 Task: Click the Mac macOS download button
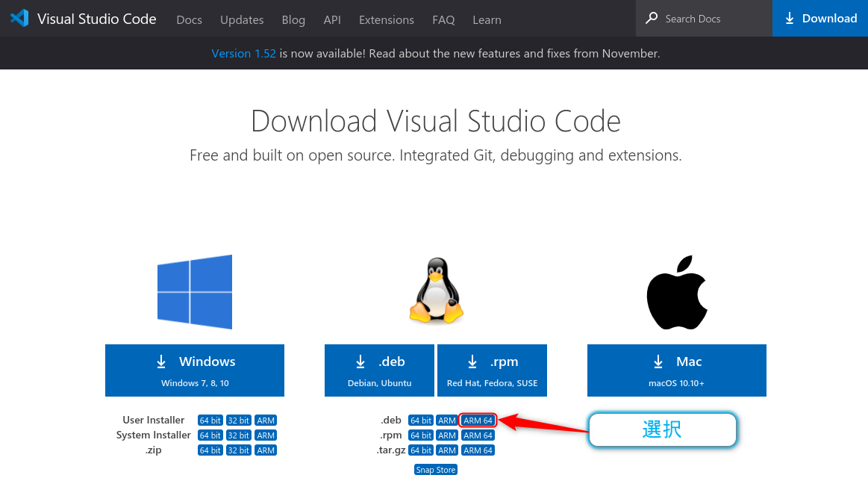coord(676,370)
